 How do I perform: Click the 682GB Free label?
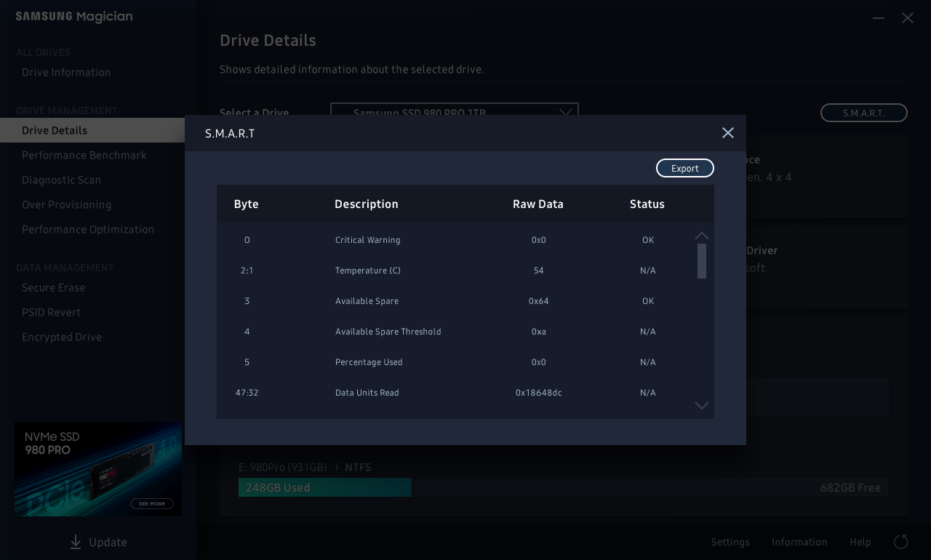[851, 488]
